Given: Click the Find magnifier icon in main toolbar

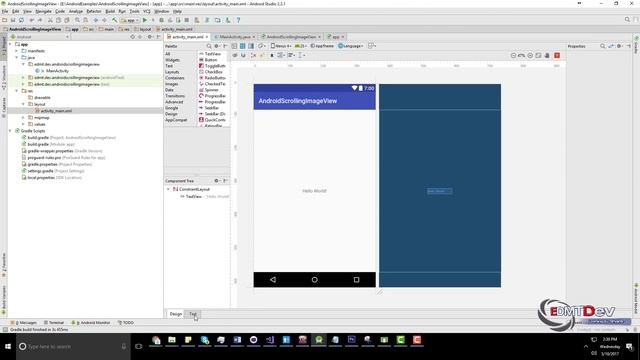Looking at the screenshot, I should [x=77, y=20].
